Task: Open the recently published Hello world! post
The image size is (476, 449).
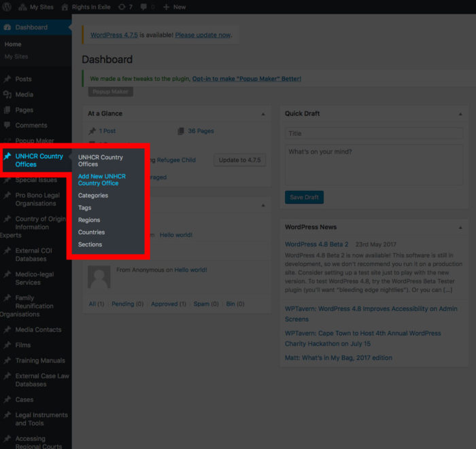Action: click(x=176, y=235)
